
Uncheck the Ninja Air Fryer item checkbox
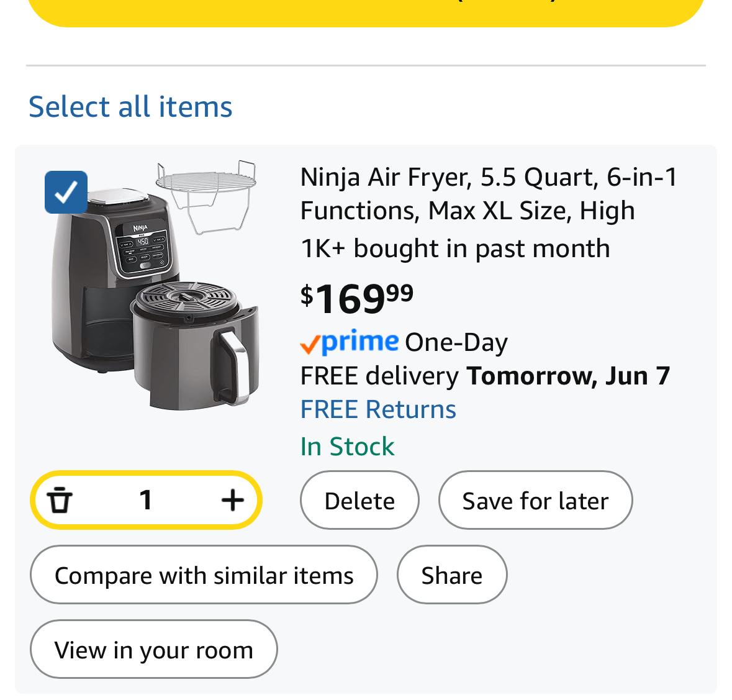tap(66, 192)
